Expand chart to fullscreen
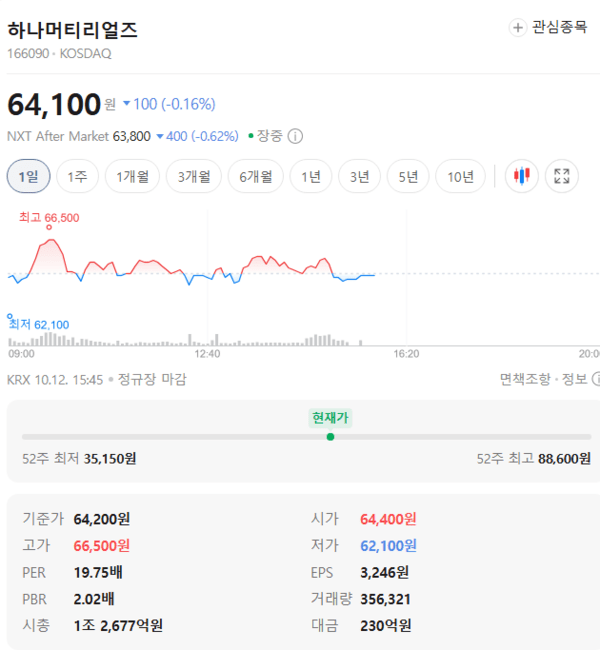 coord(561,176)
